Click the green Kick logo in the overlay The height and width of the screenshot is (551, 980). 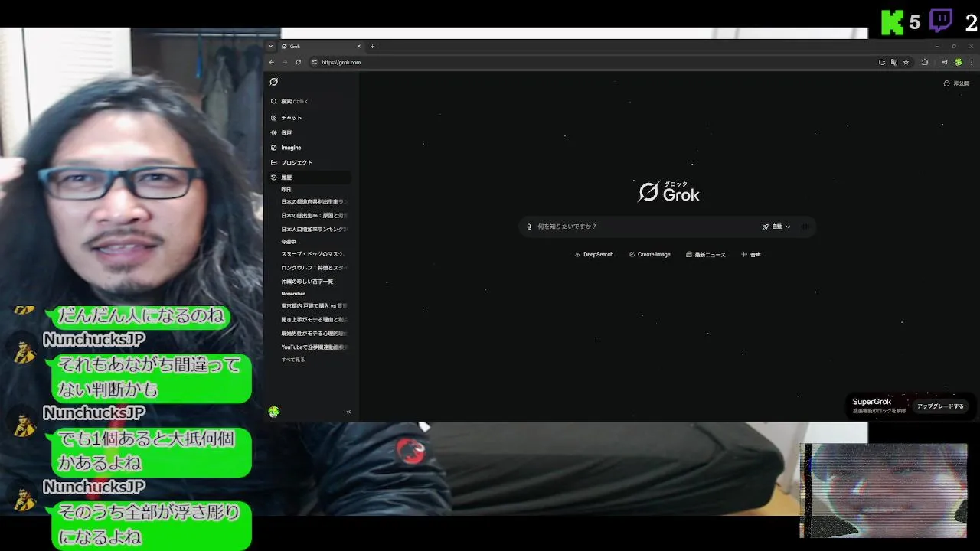pos(892,22)
